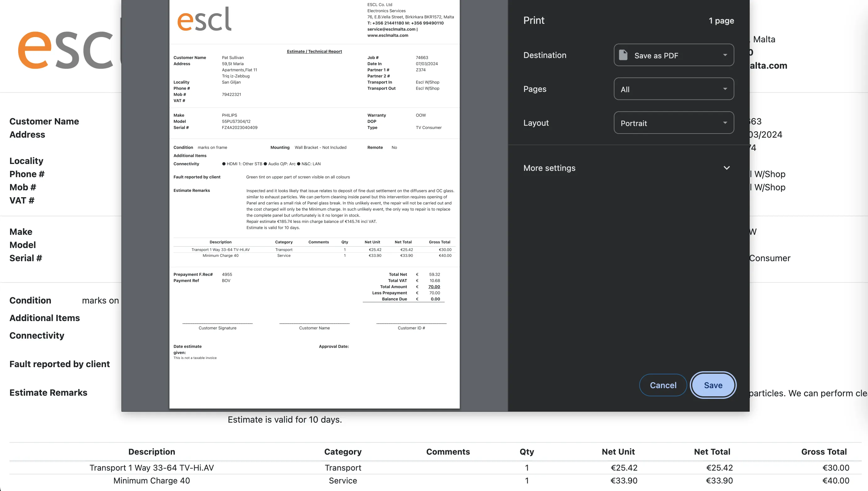This screenshot has height=491, width=868.
Task: Click Minimum Charge 40 row in preview
Action: tap(314, 256)
